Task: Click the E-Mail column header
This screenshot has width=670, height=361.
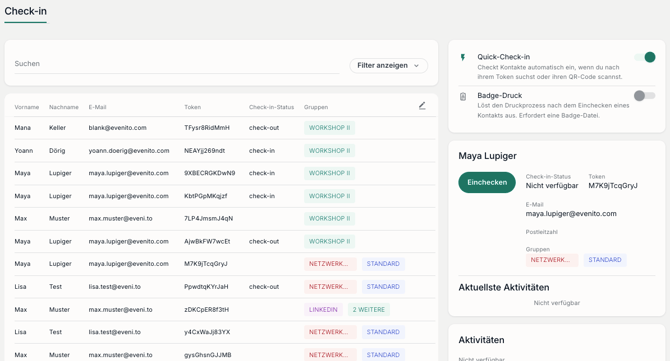Action: point(97,107)
